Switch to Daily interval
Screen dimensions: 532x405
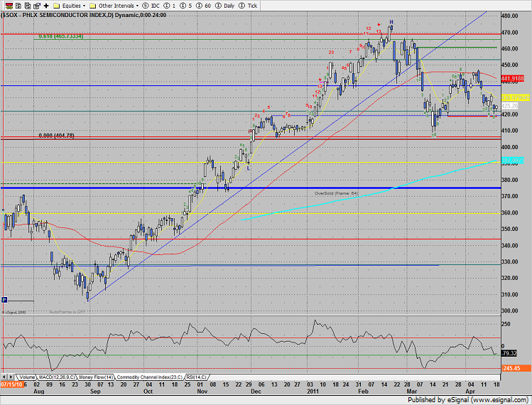click(225, 6)
